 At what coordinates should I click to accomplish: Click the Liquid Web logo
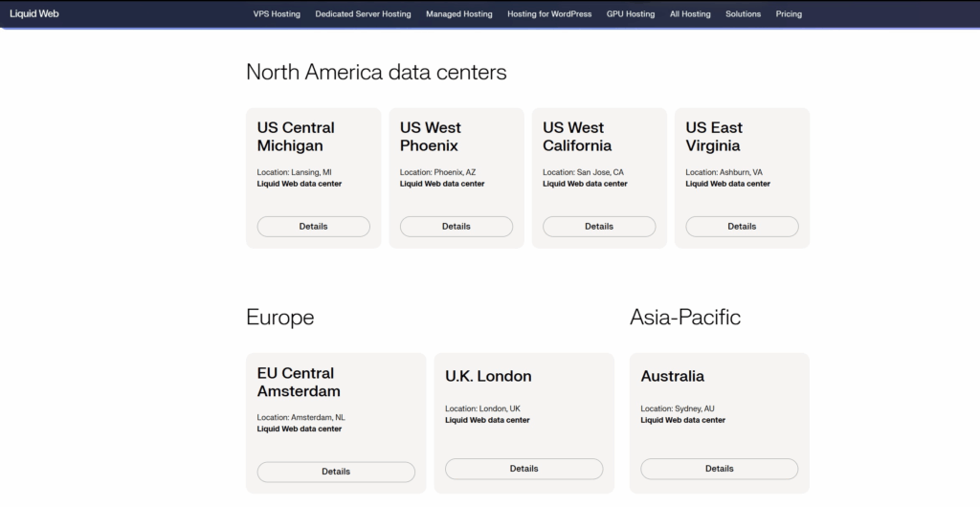click(x=34, y=14)
